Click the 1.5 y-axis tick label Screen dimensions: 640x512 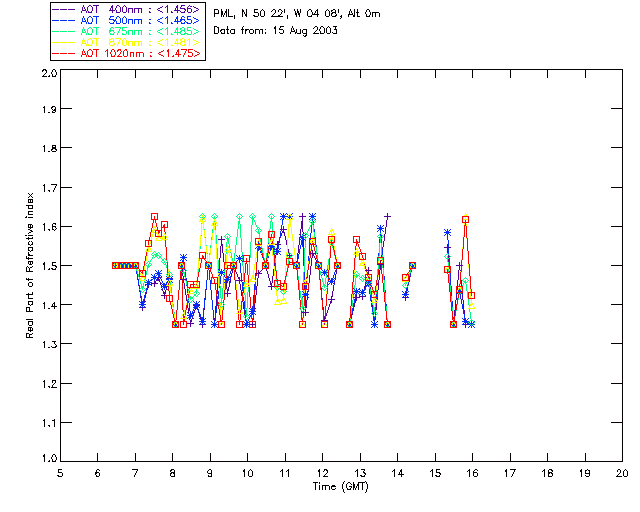point(49,266)
